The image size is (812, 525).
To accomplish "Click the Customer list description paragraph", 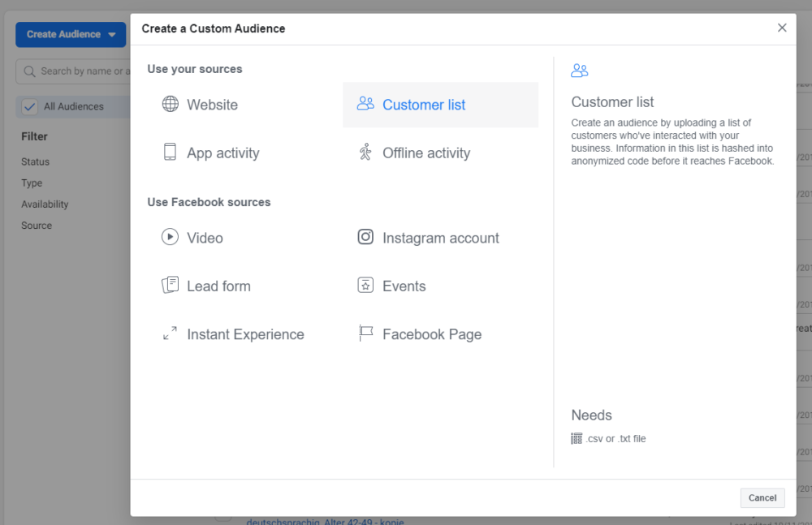I will click(672, 142).
